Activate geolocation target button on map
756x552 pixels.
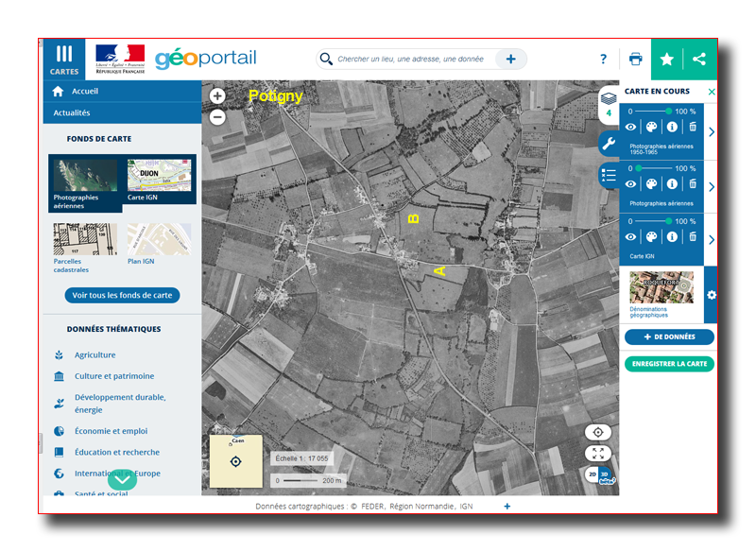pos(597,432)
